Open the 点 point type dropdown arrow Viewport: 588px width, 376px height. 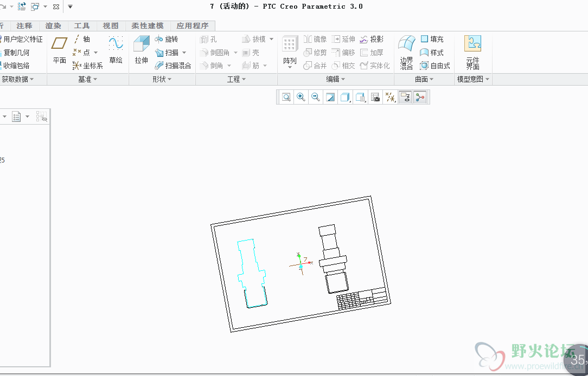tap(95, 53)
